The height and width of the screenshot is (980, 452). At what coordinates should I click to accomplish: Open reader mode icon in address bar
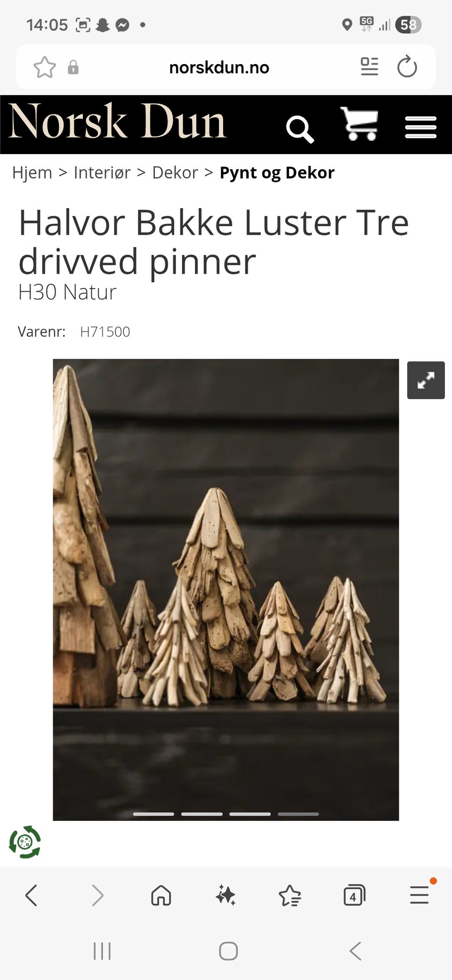[x=370, y=66]
